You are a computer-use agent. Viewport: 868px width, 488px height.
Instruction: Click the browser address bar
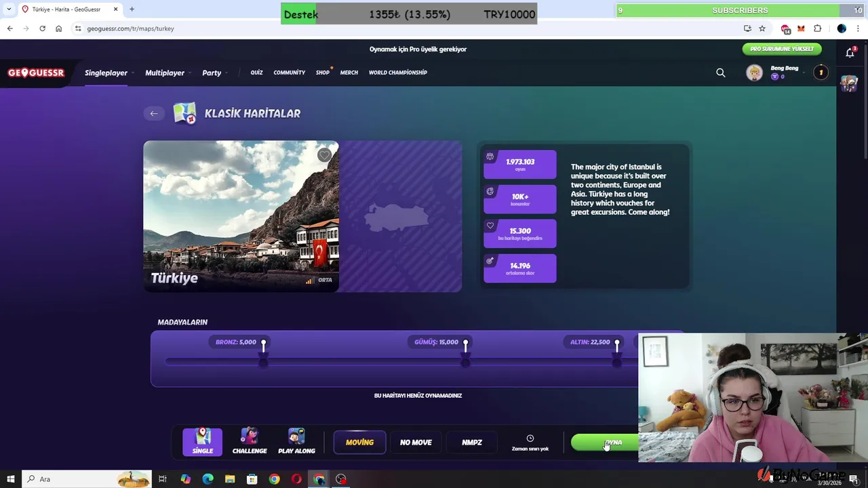point(407,28)
